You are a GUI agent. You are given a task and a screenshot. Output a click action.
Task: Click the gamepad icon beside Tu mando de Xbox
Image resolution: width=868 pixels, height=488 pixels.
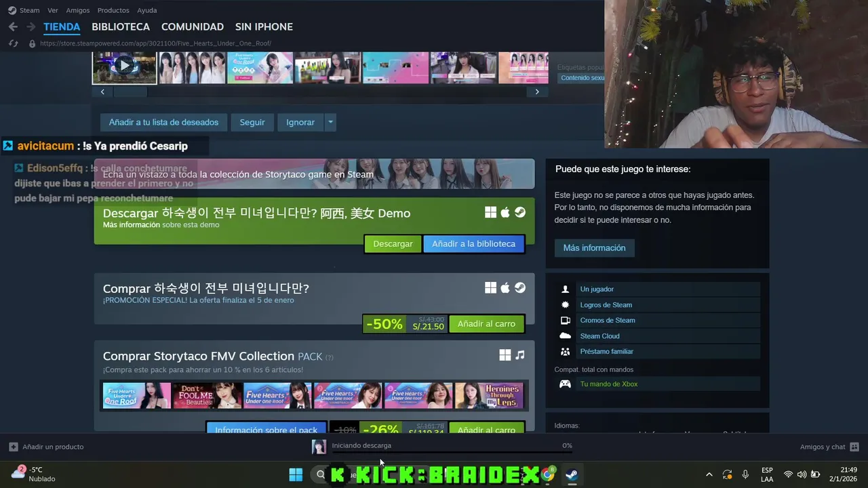click(x=565, y=384)
